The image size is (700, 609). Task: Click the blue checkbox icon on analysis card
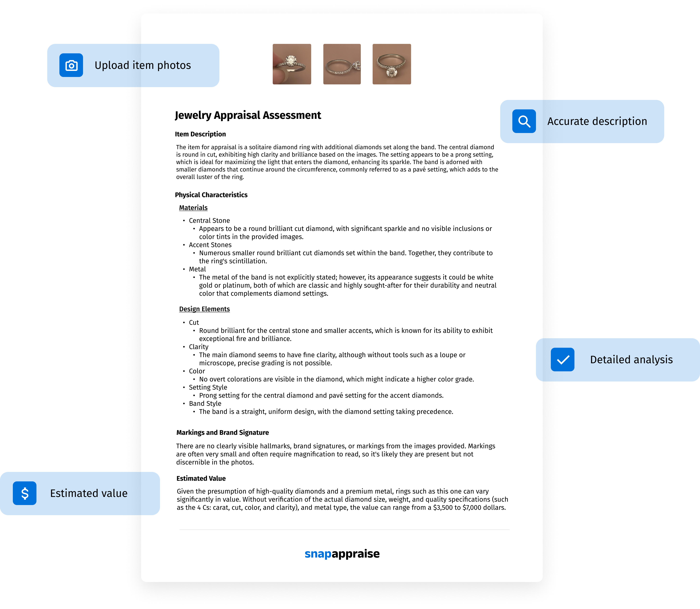click(x=563, y=359)
